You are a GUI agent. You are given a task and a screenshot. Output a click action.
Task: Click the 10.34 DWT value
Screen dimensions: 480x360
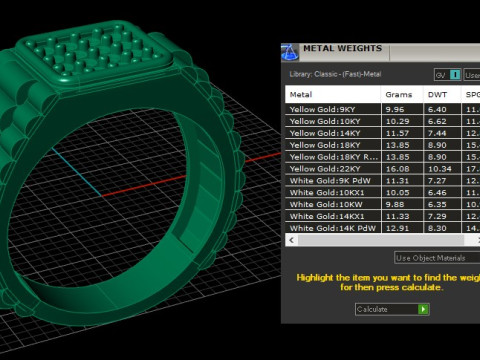(x=440, y=169)
